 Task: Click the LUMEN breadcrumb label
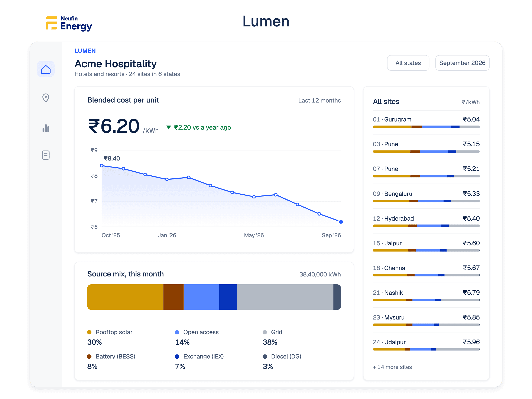(x=85, y=51)
